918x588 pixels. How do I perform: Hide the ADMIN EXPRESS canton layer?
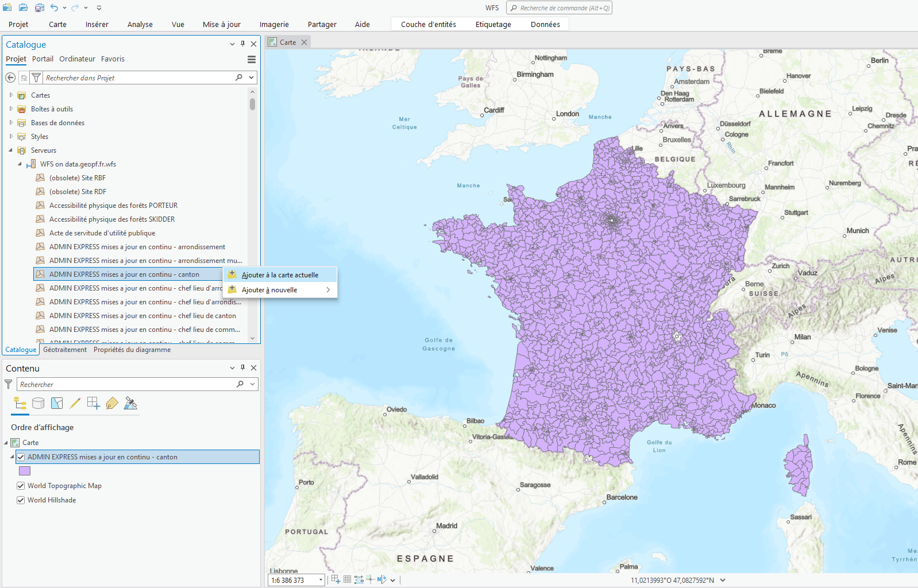point(21,457)
